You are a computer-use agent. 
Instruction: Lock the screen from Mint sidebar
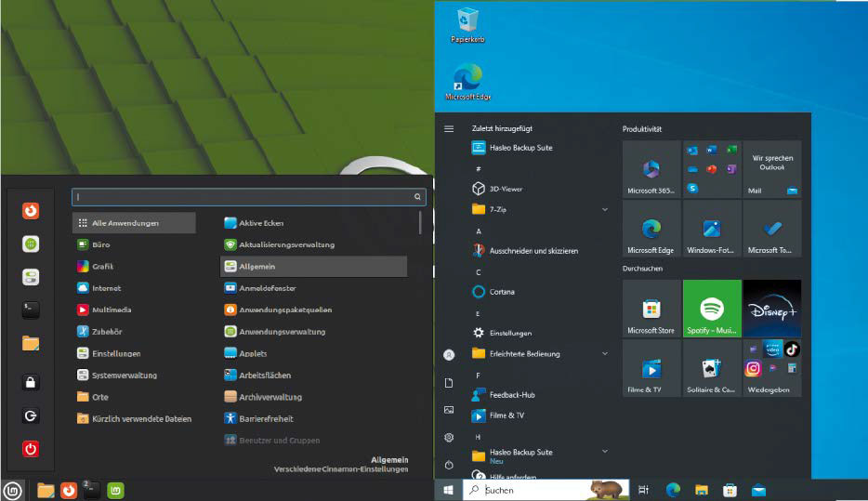click(31, 382)
